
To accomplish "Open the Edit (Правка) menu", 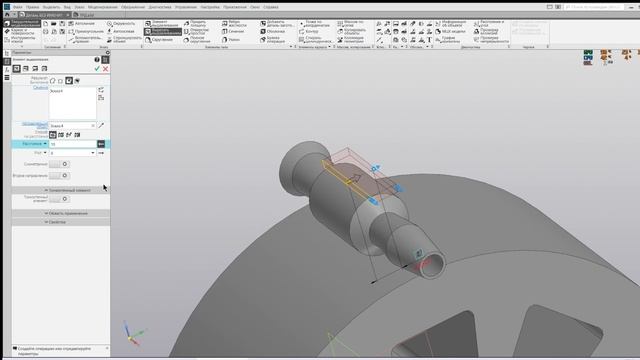I will click(x=32, y=7).
